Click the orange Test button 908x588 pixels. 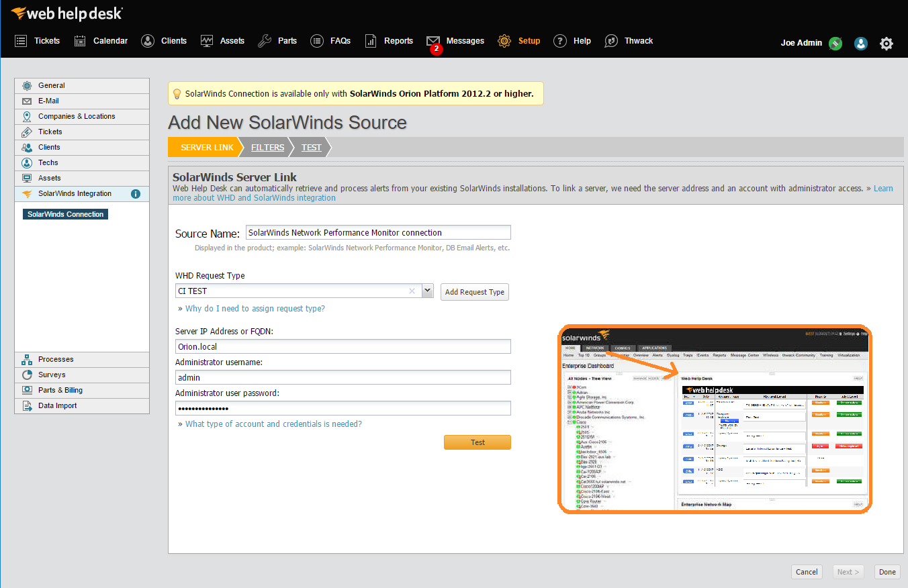coord(478,442)
